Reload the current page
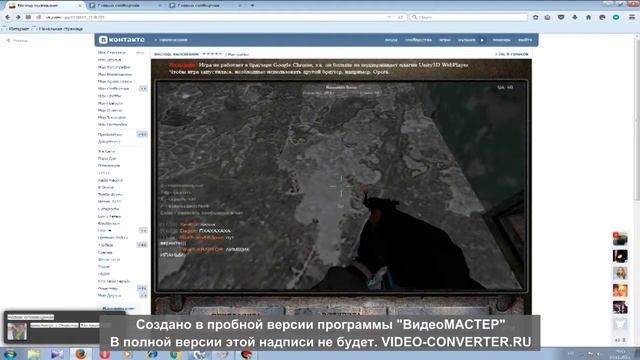Image resolution: width=640 pixels, height=360 pixels. pyautogui.click(x=400, y=17)
